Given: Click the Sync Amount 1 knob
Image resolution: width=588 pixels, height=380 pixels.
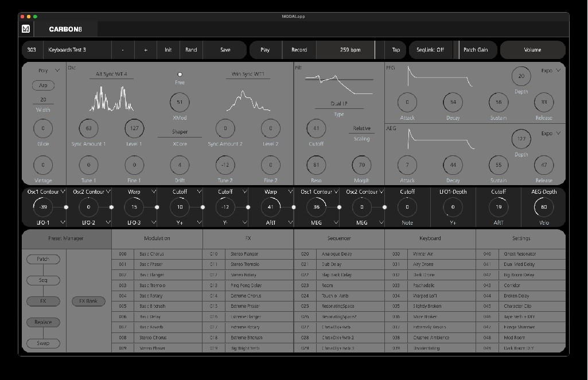Looking at the screenshot, I should pyautogui.click(x=88, y=128).
